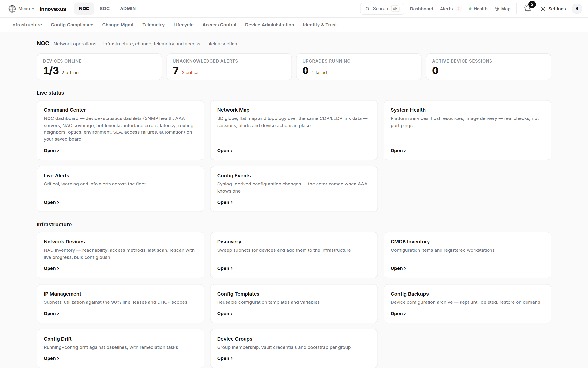Screen dimensions: 588x368
Task: Open the Infrastructure submenu item
Action: pyautogui.click(x=27, y=25)
